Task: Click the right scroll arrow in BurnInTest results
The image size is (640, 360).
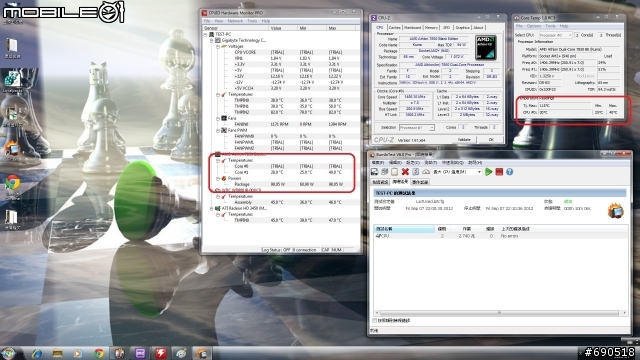Action: tap(624, 313)
